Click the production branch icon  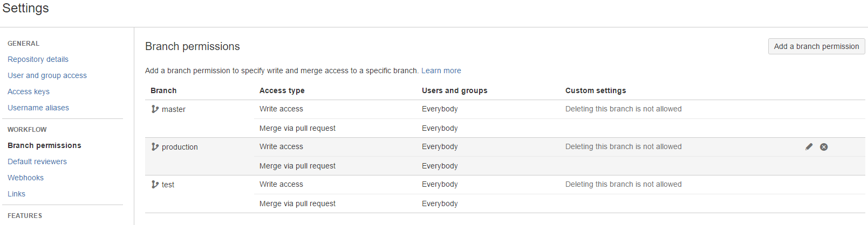(x=155, y=147)
